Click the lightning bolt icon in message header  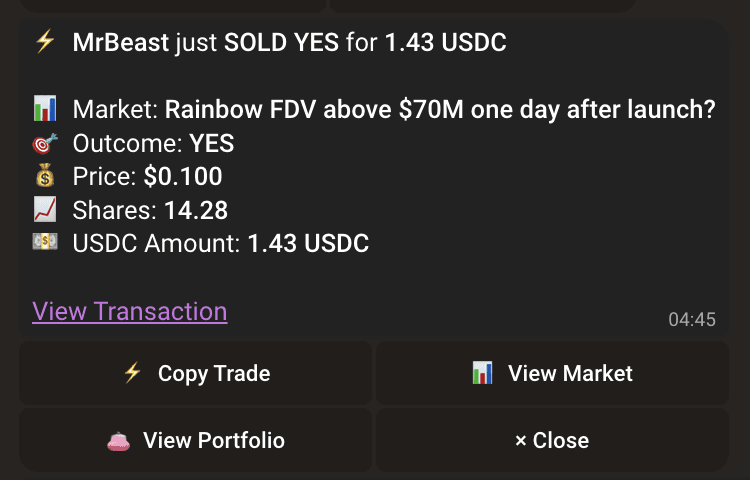click(x=44, y=43)
